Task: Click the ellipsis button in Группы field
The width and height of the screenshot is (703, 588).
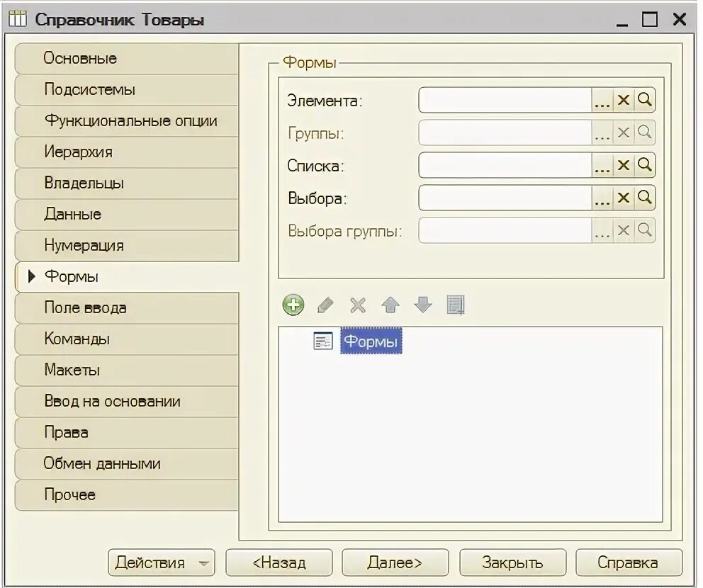Action: coord(602,132)
